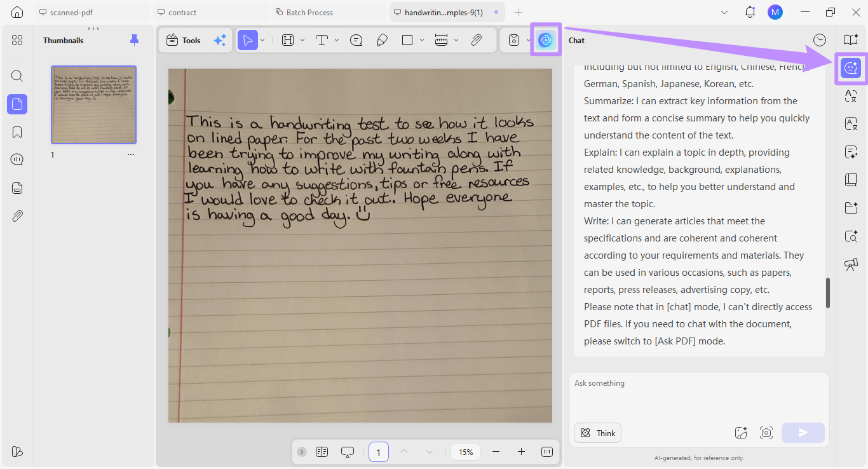
Task: Click the page number field showing 1
Action: pyautogui.click(x=379, y=452)
